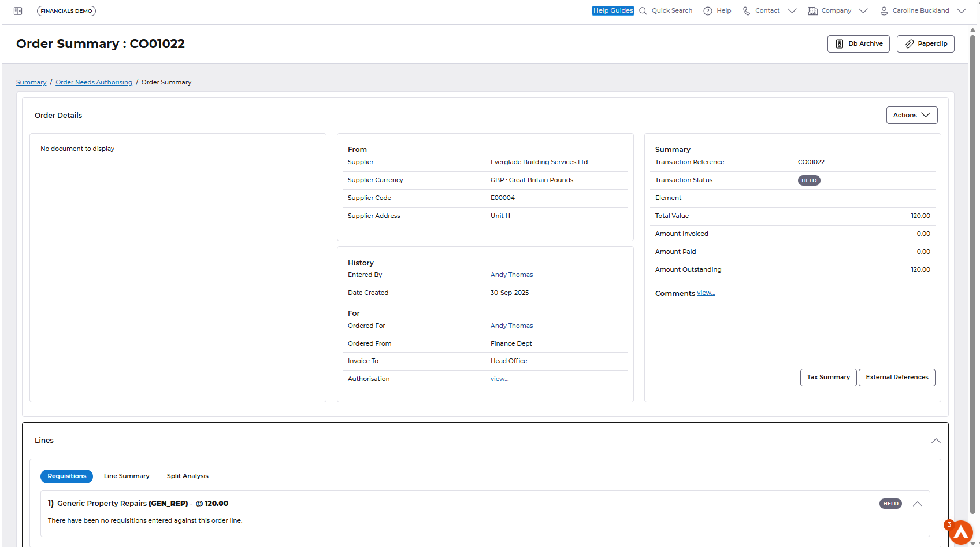Screen dimensions: 980x547
Task: Click the Tax Summary button
Action: (828, 378)
